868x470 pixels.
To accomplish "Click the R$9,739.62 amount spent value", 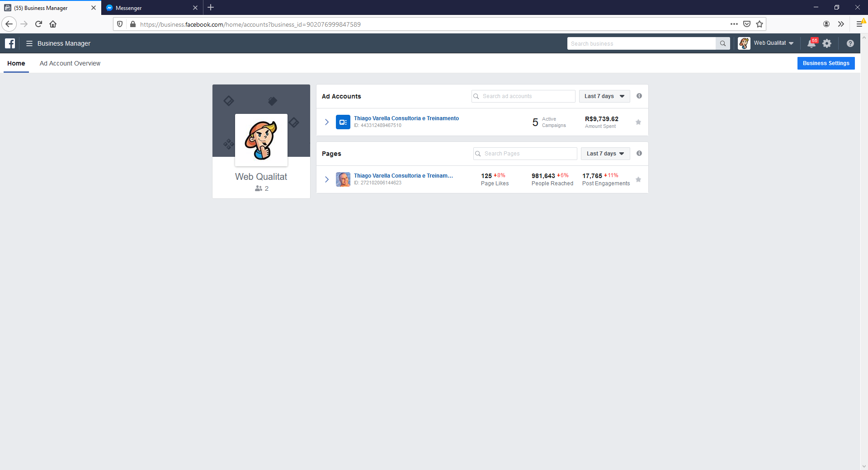I will 602,119.
